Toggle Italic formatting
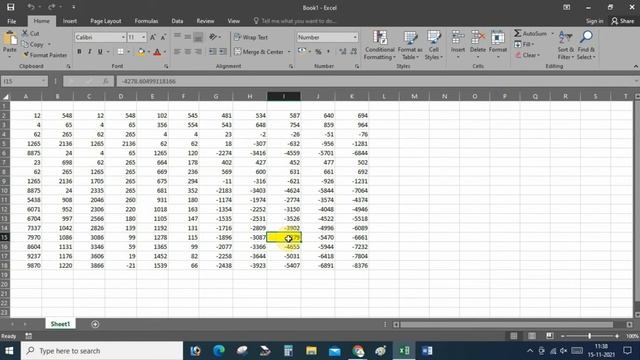Image resolution: width=640 pixels, height=360 pixels. [89, 52]
